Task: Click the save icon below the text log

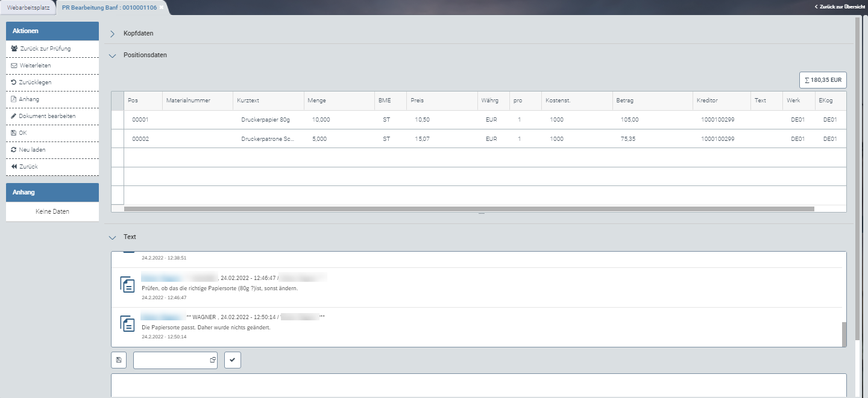Action: click(119, 360)
